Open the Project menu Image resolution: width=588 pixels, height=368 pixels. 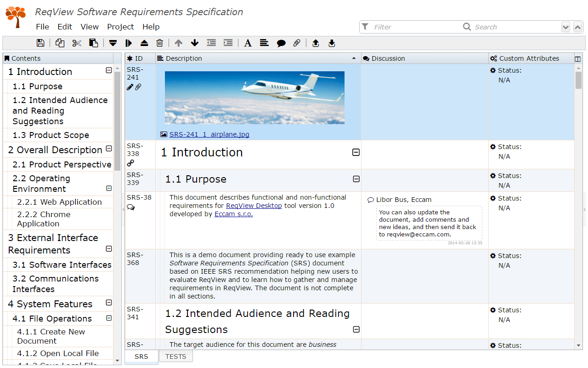tap(120, 27)
